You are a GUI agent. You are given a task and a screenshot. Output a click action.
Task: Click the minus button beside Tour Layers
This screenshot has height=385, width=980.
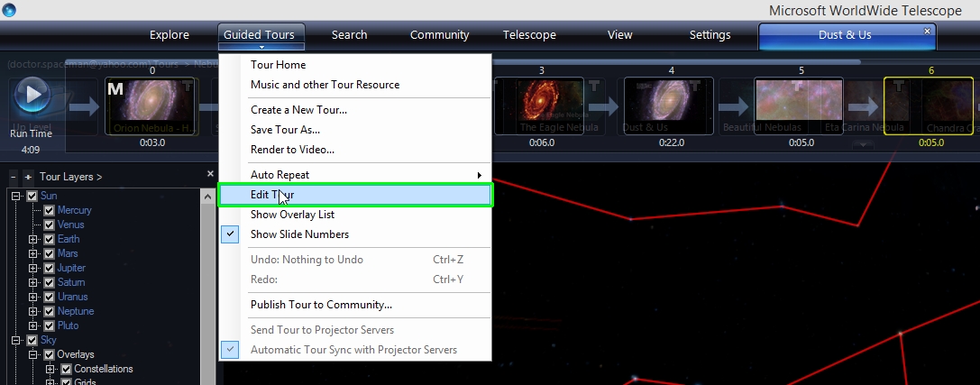click(14, 177)
